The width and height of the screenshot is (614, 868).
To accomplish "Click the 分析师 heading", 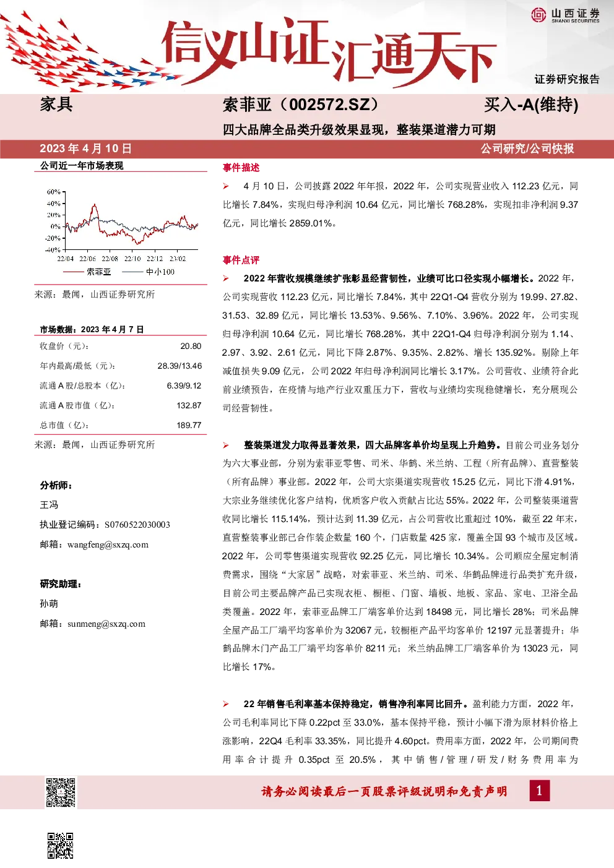I will (x=56, y=485).
